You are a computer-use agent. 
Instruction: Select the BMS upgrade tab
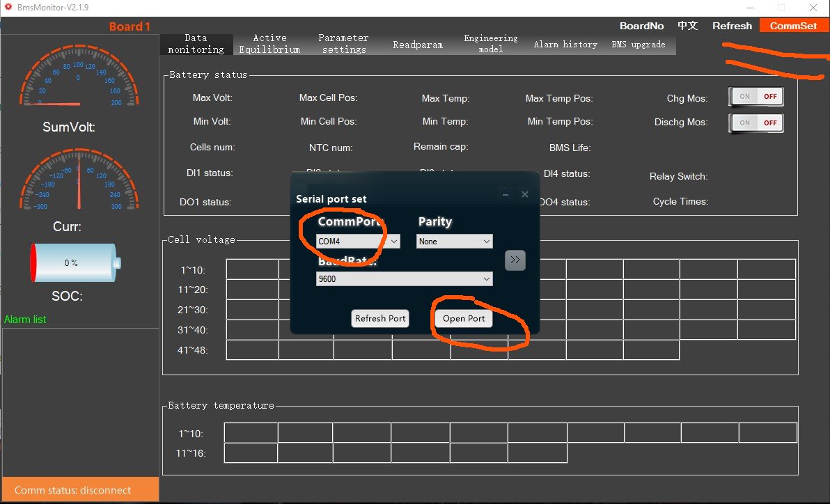pos(638,44)
